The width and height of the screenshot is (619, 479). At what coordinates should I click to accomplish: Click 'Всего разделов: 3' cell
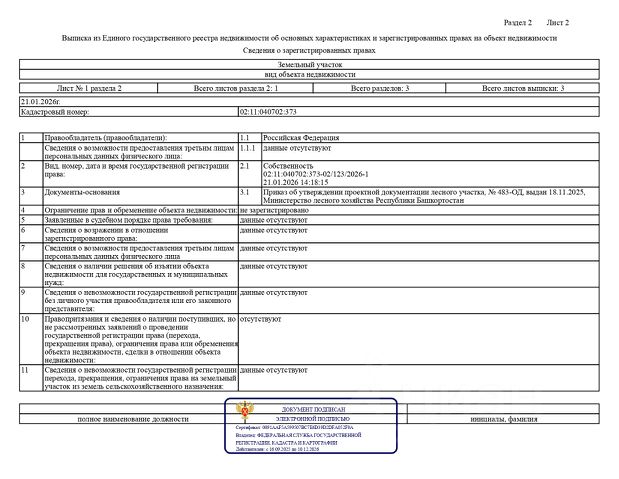point(380,88)
